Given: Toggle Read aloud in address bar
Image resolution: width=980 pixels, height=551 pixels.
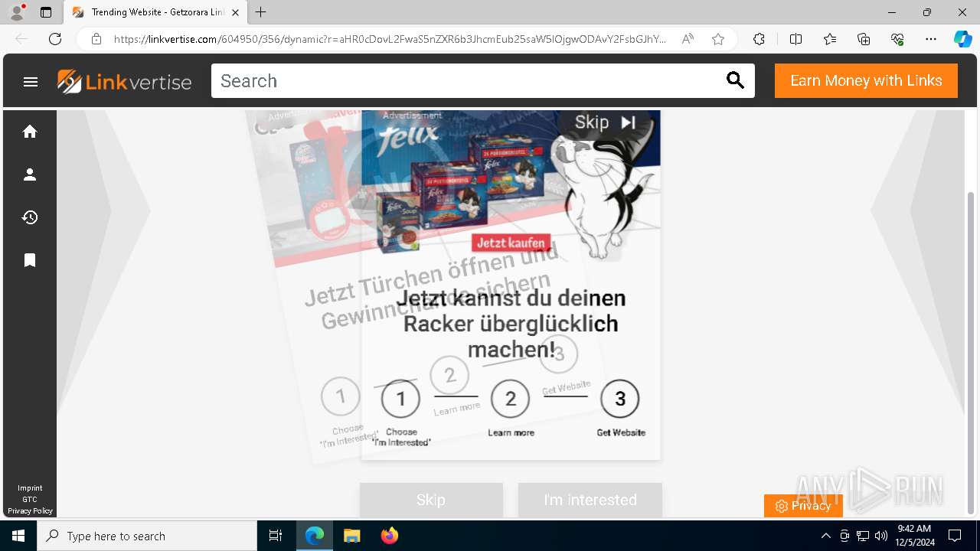Looking at the screenshot, I should pos(688,39).
